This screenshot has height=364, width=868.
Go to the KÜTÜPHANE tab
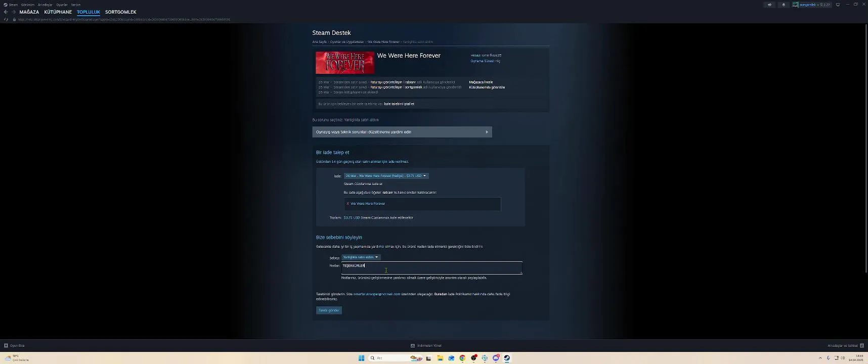[x=58, y=12]
